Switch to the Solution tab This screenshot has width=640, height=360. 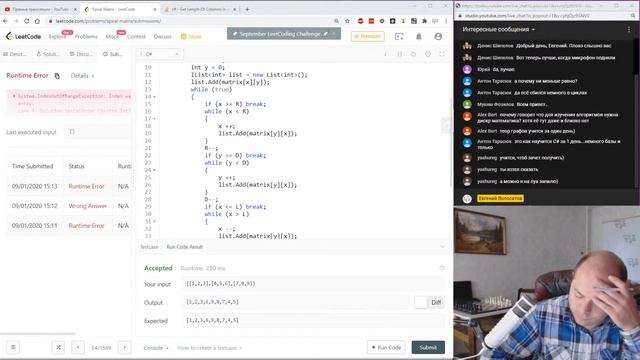tap(48, 54)
